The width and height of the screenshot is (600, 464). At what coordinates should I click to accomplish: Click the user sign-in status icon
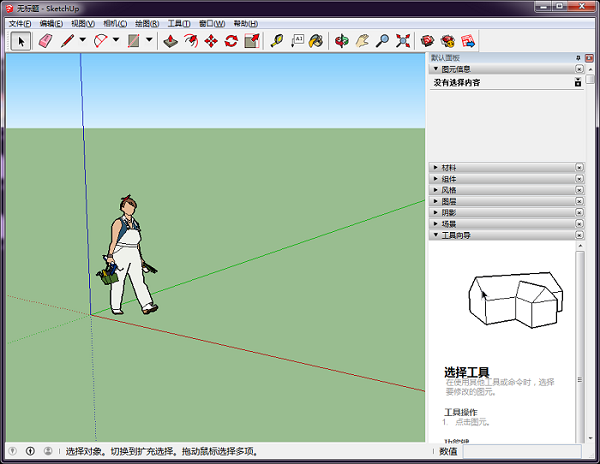(x=48, y=451)
